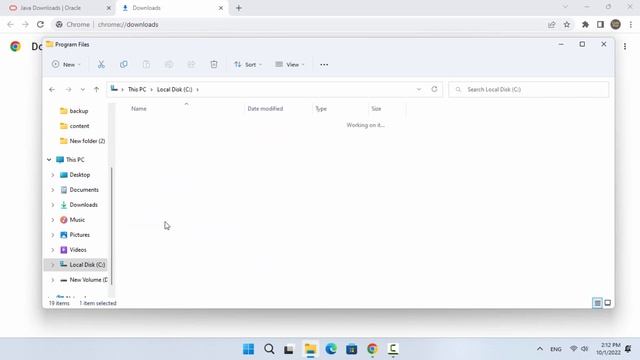
Task: Go back in File Explorer
Action: point(52,89)
